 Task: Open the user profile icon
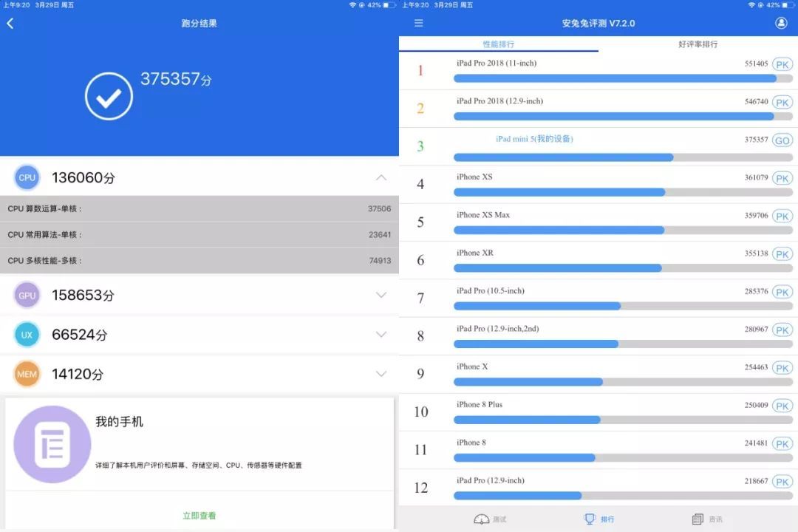point(781,23)
